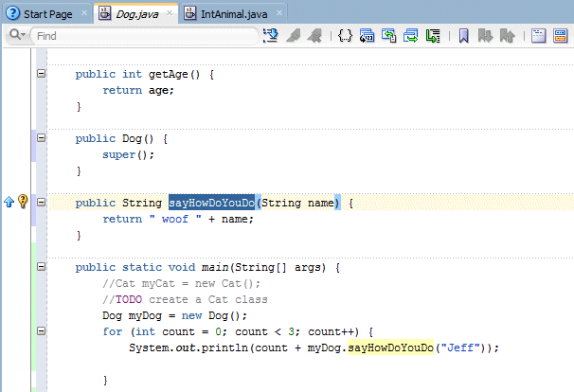Toggle bookmark with the blue bookmark icon
574x392 pixels.
[464, 36]
